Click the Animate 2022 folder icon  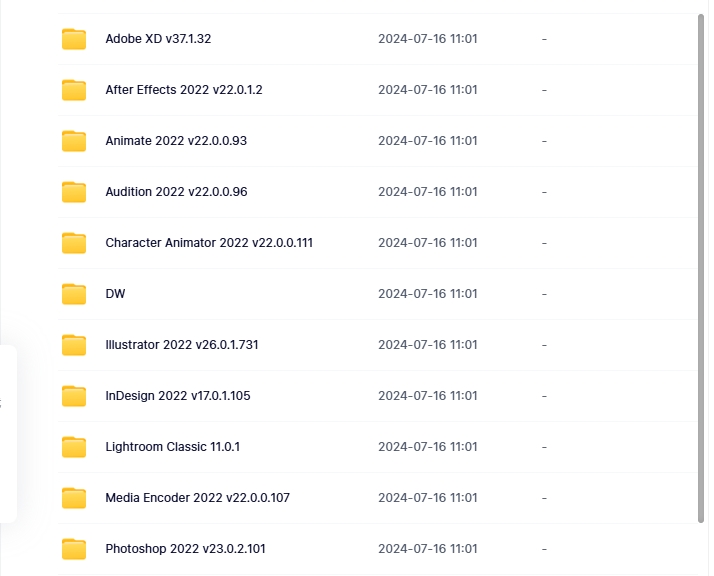74,141
